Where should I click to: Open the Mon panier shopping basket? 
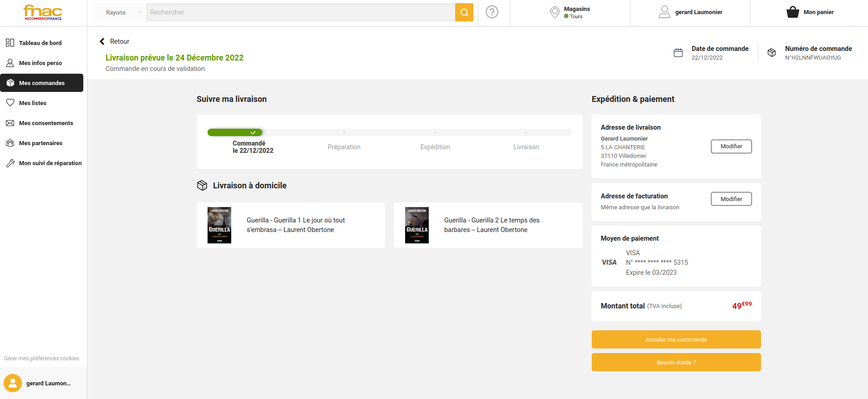point(792,12)
